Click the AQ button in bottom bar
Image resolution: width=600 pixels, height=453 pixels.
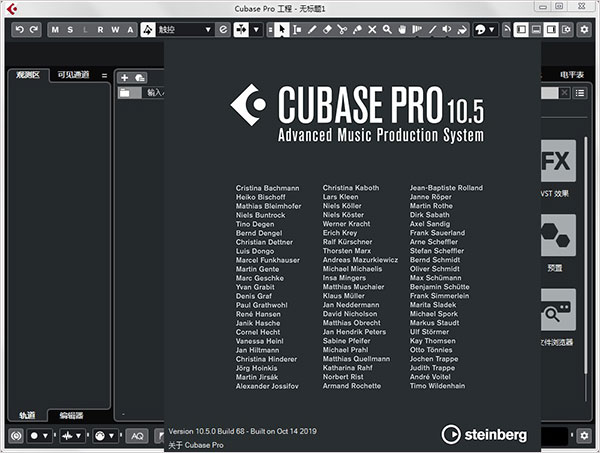(137, 436)
